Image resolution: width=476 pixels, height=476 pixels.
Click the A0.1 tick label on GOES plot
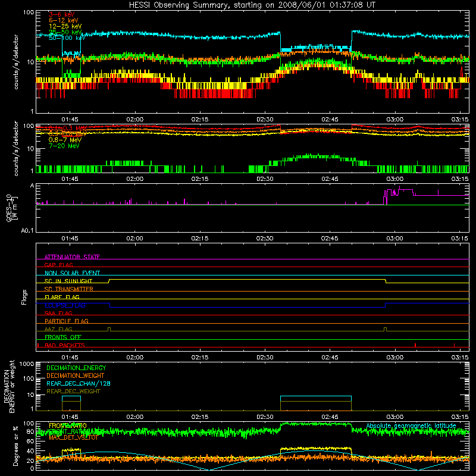pos(27,231)
